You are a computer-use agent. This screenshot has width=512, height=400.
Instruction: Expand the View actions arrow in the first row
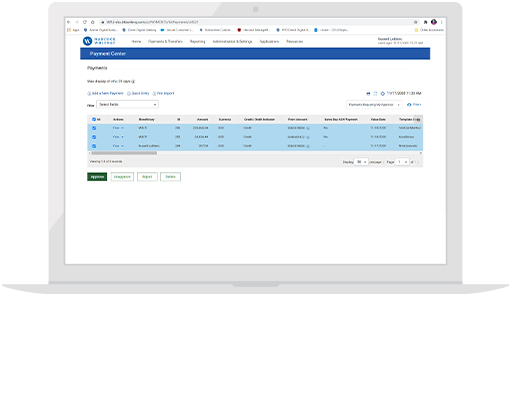coord(122,128)
